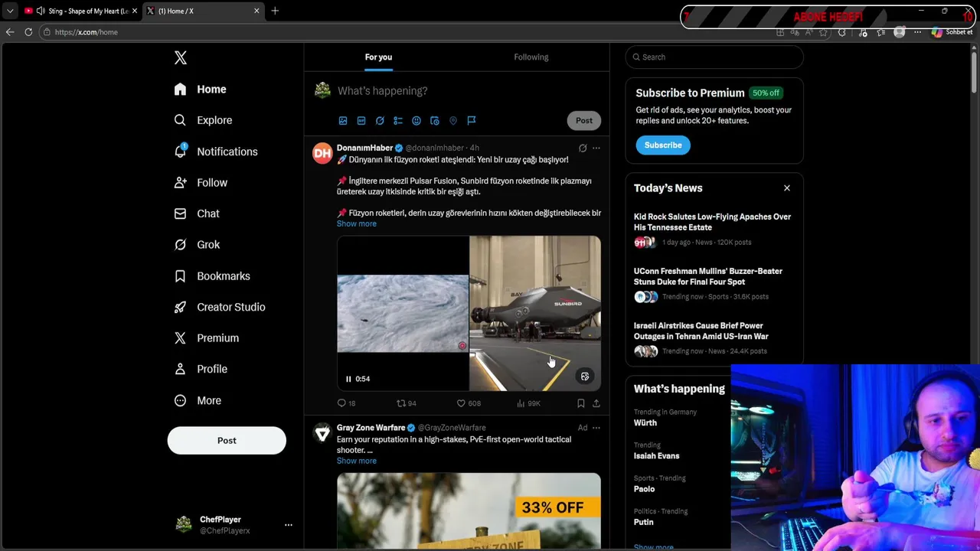Open ChefPlayer account menu dots
Viewport: 980px width, 551px height.
(x=289, y=525)
